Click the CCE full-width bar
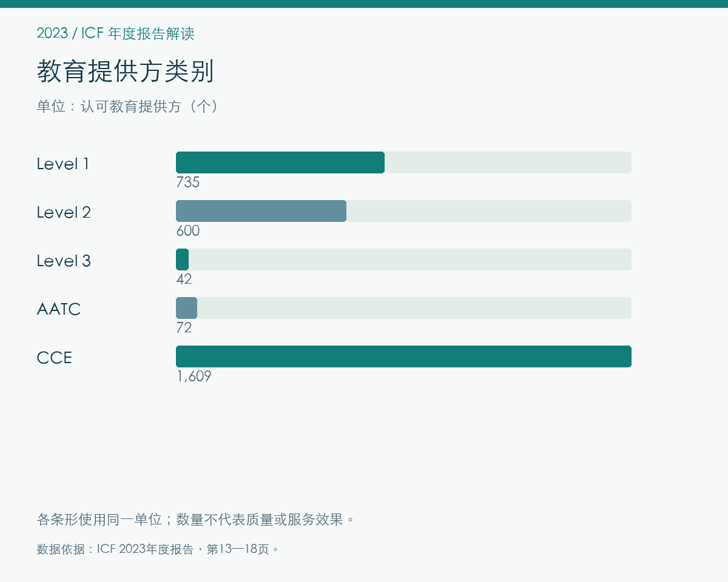The height and width of the screenshot is (582, 728). [403, 356]
